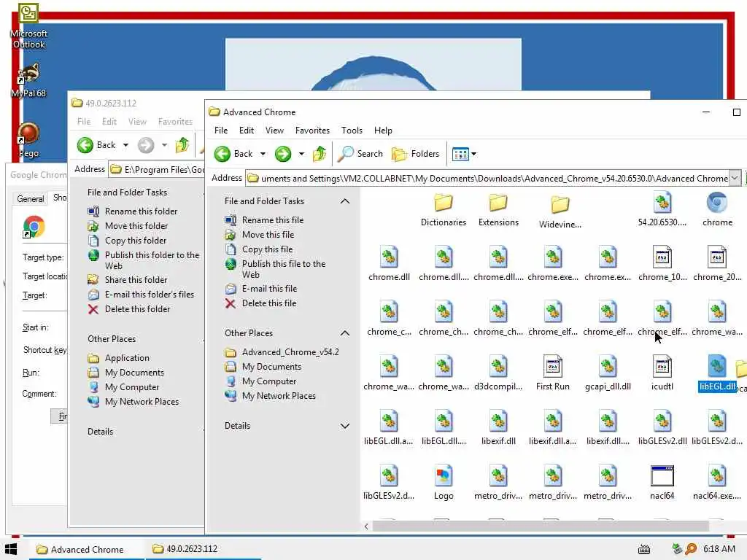Open the Favorites menu in Advanced Chrome

pos(312,130)
